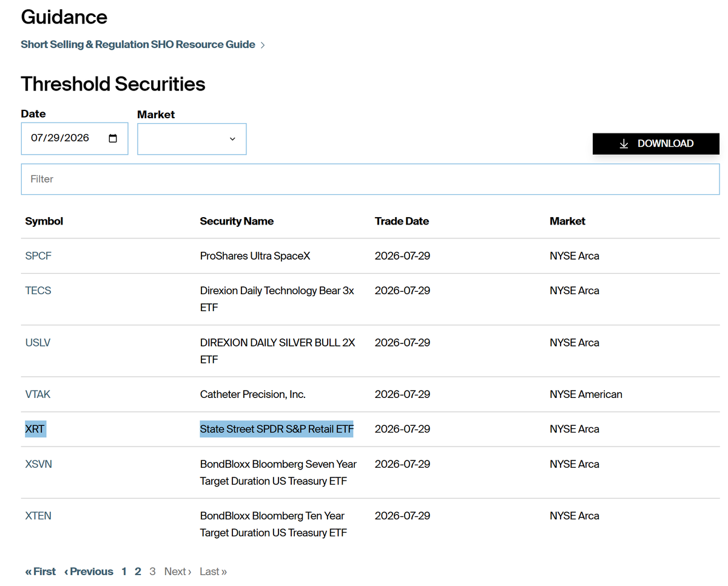Open the SPCF symbol link

pyautogui.click(x=38, y=256)
